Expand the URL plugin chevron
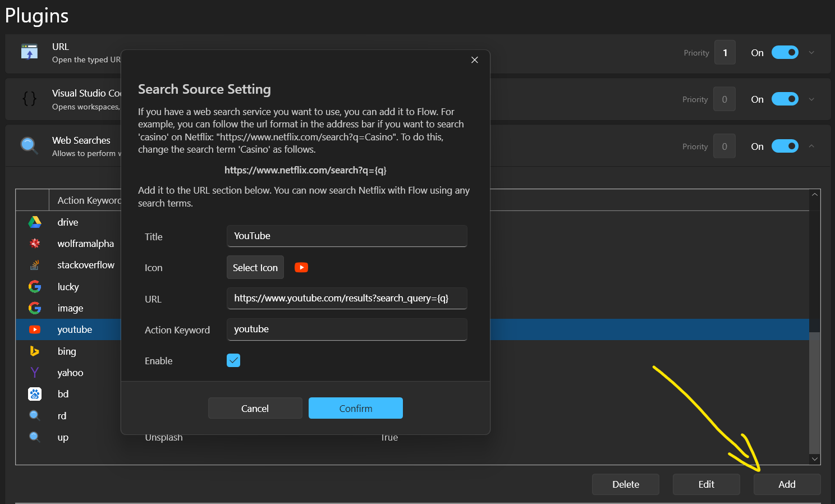 (811, 53)
